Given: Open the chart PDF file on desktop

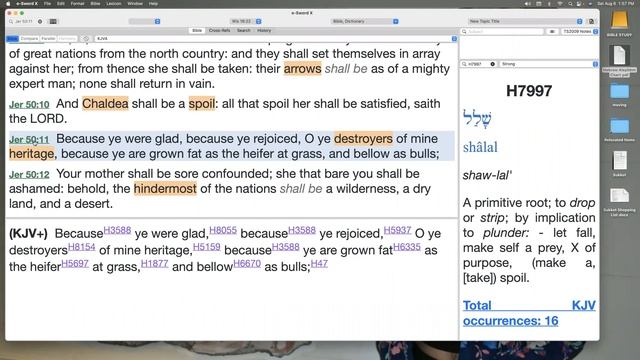Looking at the screenshot, I should coord(619,56).
